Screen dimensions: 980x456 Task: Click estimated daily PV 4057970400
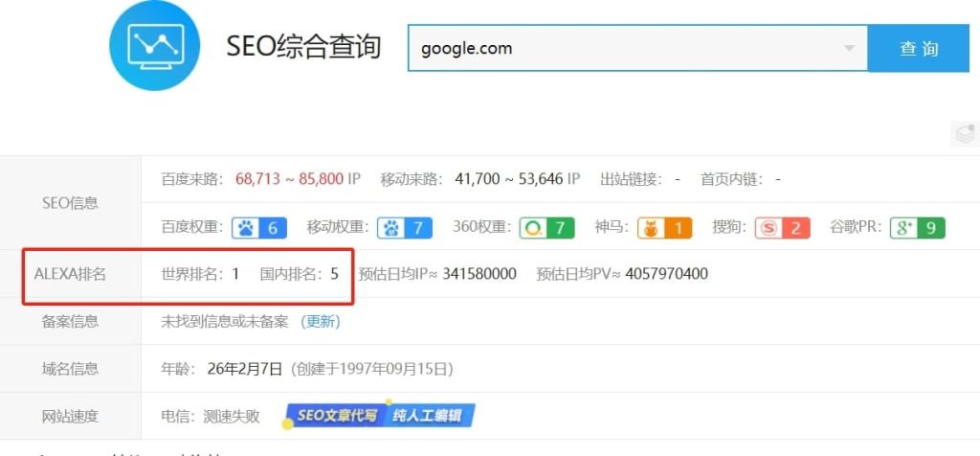point(666,273)
